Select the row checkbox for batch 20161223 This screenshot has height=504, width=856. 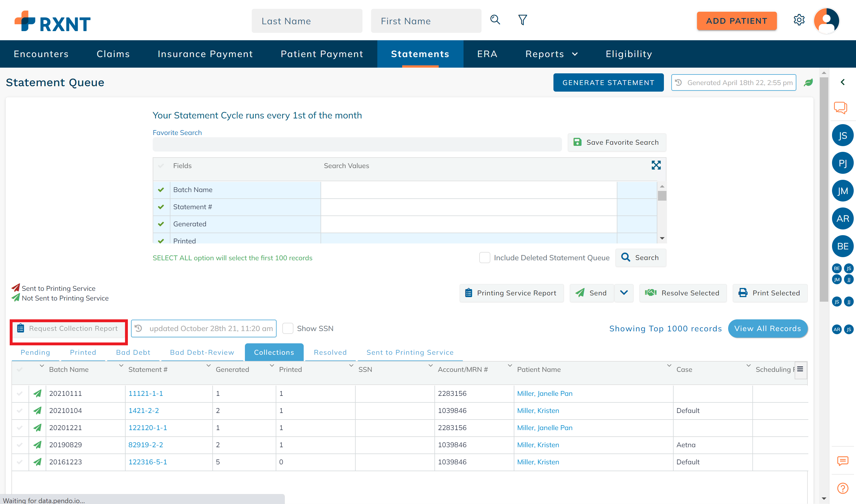click(20, 462)
